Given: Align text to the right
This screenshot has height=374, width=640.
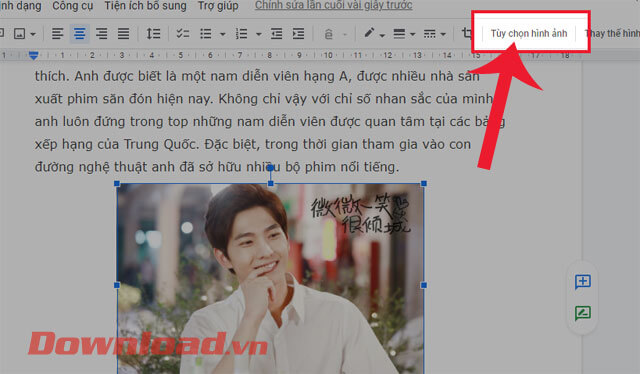Looking at the screenshot, I should pos(101,33).
